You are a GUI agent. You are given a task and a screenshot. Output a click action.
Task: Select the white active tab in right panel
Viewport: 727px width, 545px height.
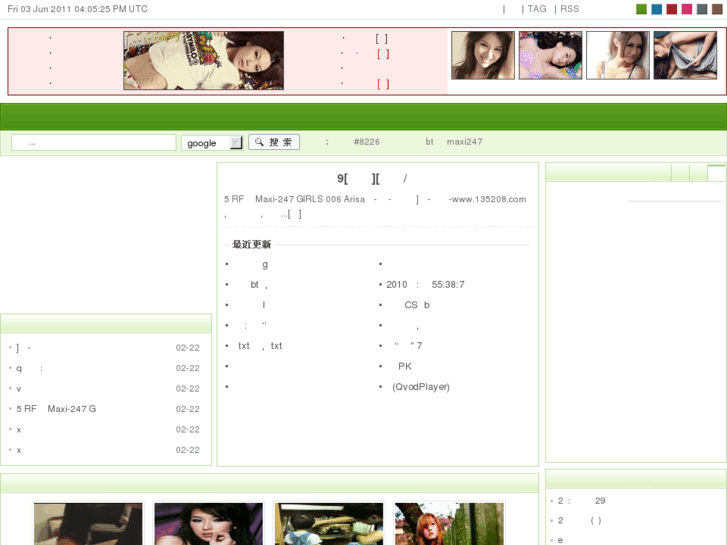pyautogui.click(x=716, y=173)
